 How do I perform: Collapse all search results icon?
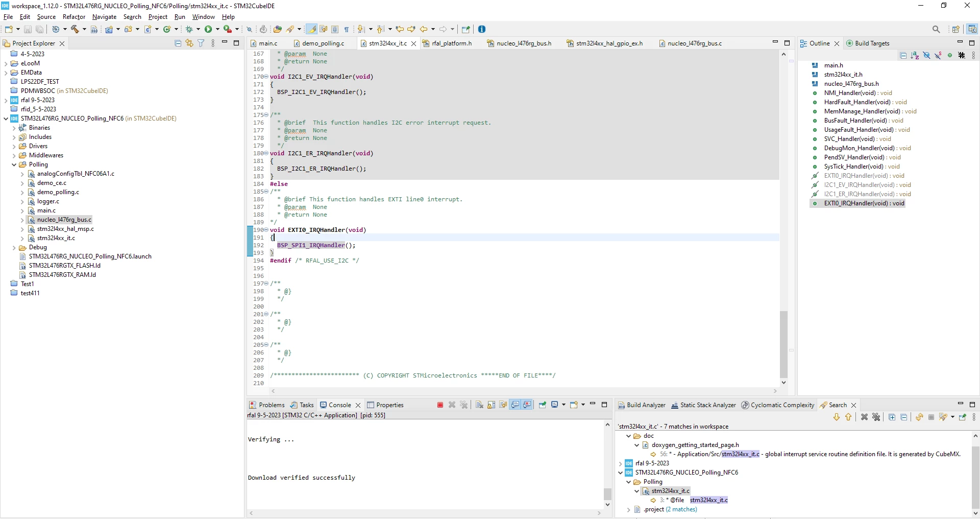pos(903,417)
